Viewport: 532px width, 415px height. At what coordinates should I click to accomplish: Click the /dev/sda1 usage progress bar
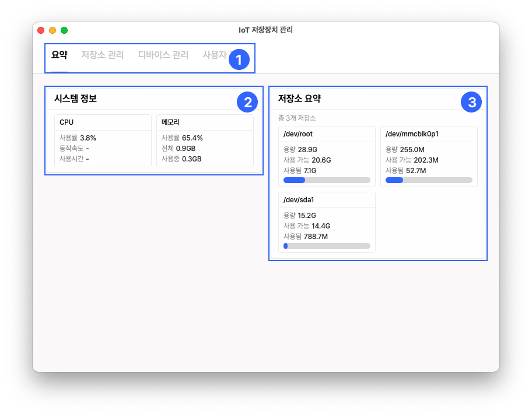coord(327,246)
